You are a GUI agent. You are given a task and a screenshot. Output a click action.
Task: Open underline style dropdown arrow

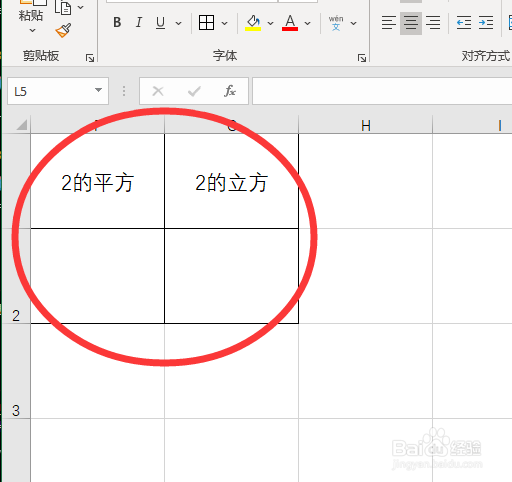pos(179,23)
